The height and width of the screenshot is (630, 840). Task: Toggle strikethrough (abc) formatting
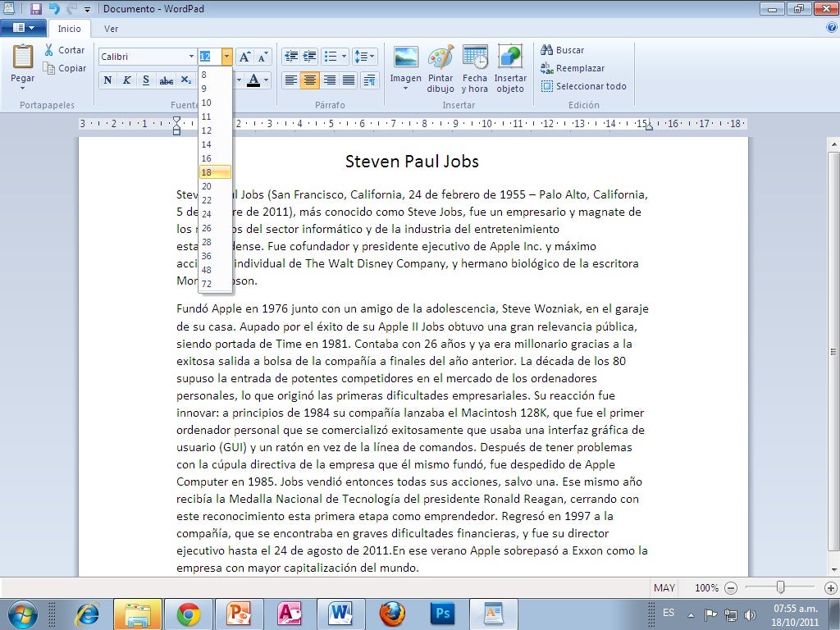pos(166,80)
